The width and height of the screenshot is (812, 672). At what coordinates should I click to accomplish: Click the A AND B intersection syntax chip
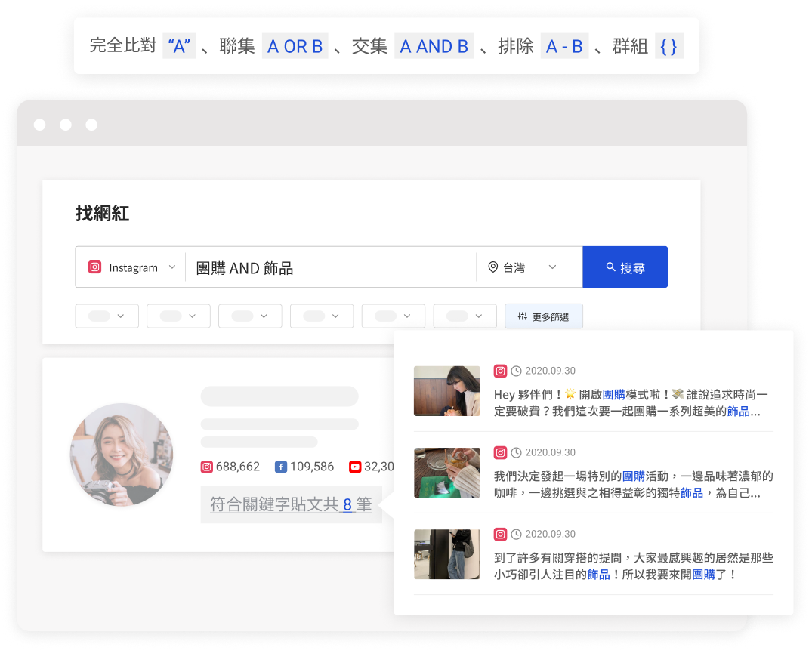pyautogui.click(x=434, y=46)
